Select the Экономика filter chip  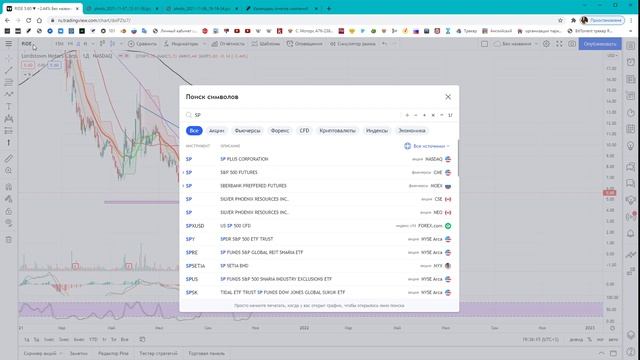411,131
